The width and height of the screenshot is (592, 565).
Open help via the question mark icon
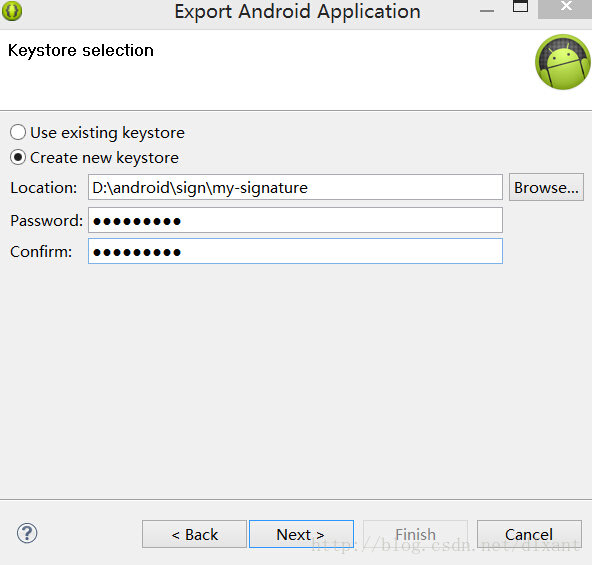tap(27, 533)
